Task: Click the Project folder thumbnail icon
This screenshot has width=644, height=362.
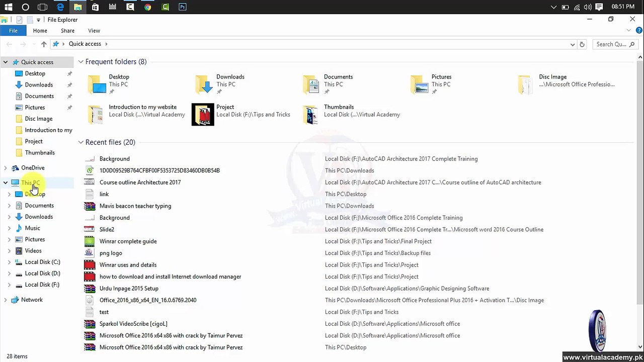Action: pos(203,114)
